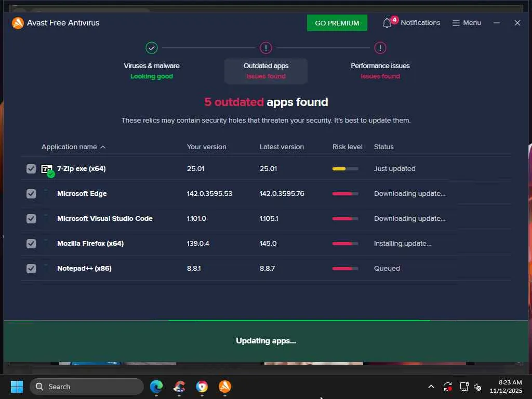This screenshot has width=532, height=399.
Task: Open the taskbar app icon next to Edge
Action: pos(179,387)
